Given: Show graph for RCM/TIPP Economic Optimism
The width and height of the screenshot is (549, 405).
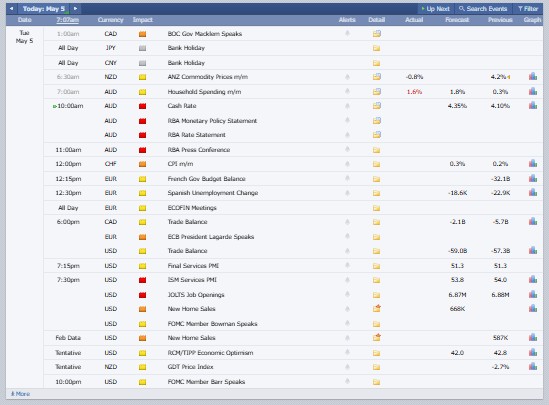Looking at the screenshot, I should tap(533, 352).
